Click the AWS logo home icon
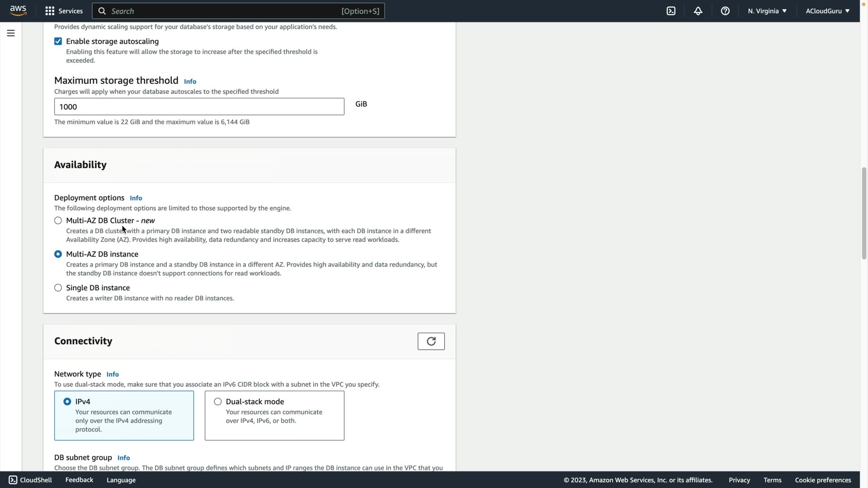Image resolution: width=868 pixels, height=488 pixels. pyautogui.click(x=18, y=11)
